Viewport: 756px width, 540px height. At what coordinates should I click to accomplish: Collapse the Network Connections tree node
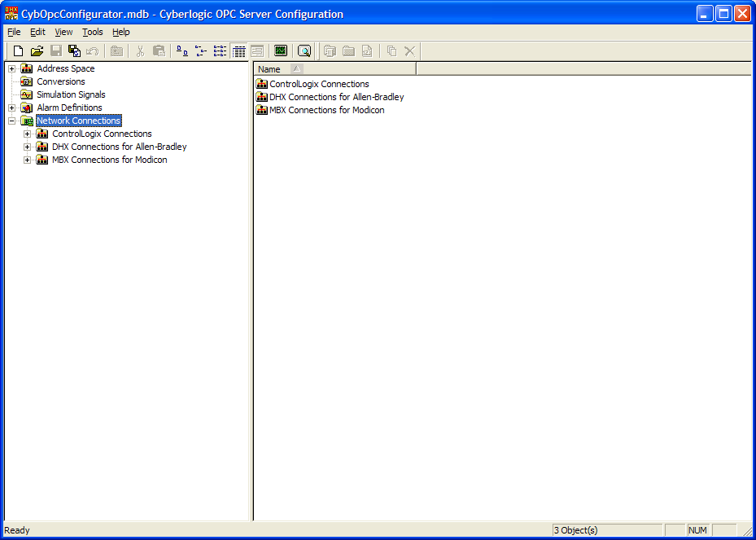coord(11,121)
